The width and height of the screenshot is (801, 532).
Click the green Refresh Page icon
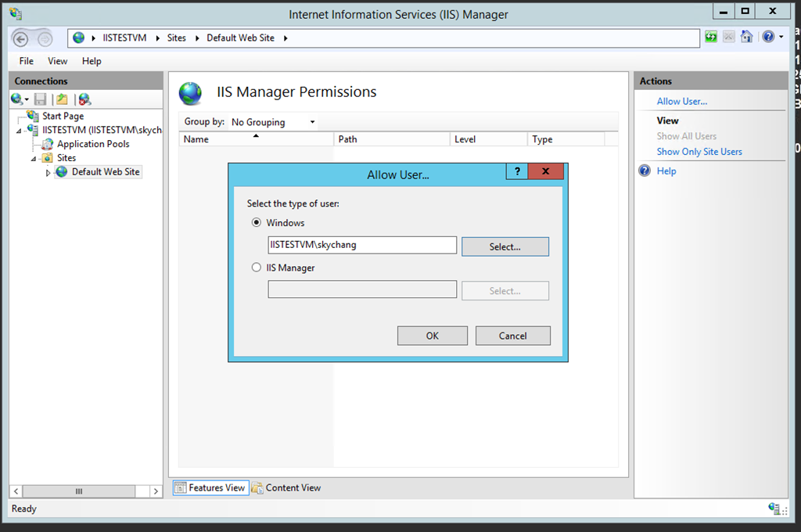click(711, 37)
